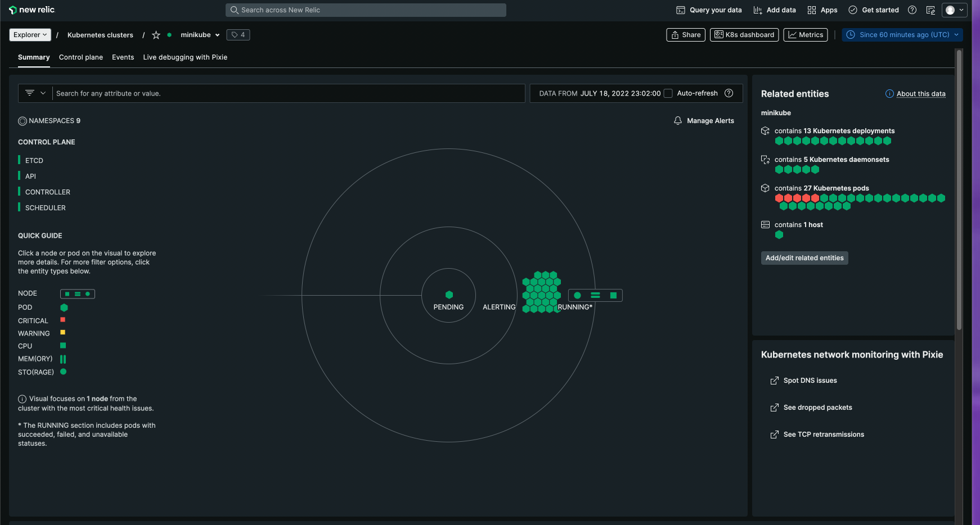This screenshot has width=980, height=525.
Task: Open the filter options dropdown
Action: [35, 93]
